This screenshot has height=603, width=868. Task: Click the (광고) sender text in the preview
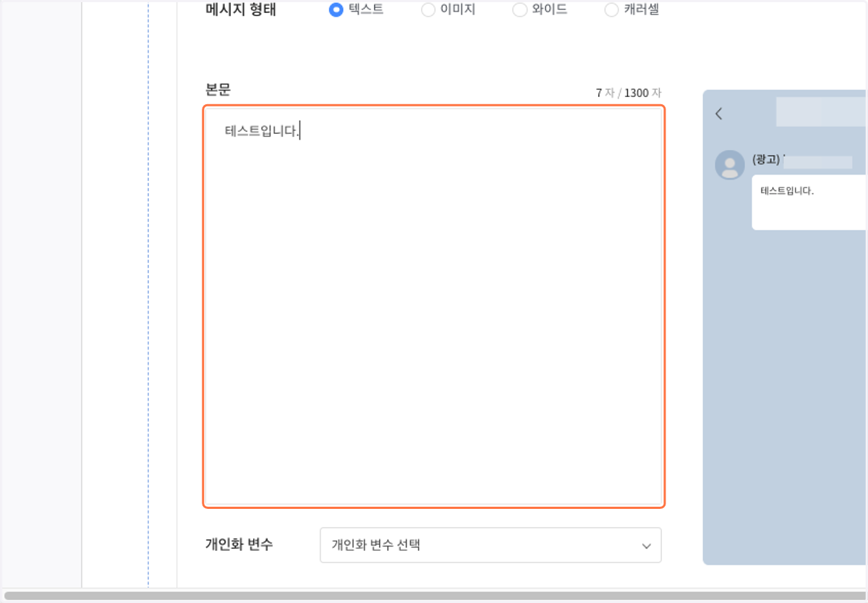coord(766,160)
